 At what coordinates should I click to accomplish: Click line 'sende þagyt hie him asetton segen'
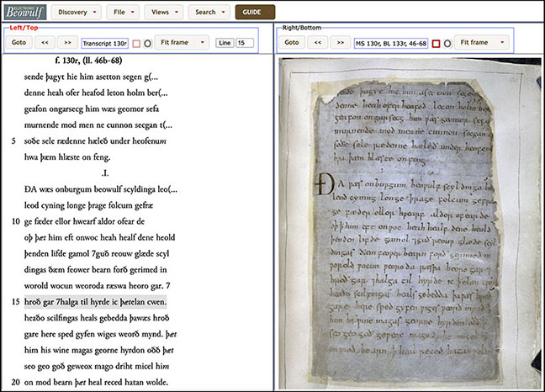pos(91,77)
